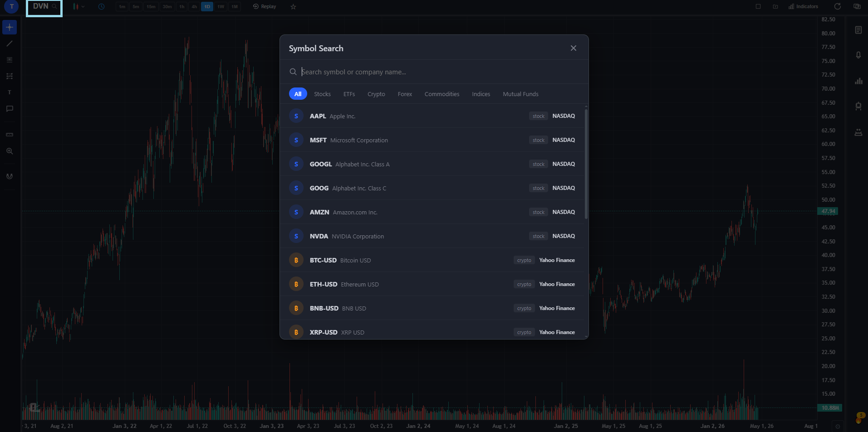Open the DVN symbol search box

pos(44,7)
